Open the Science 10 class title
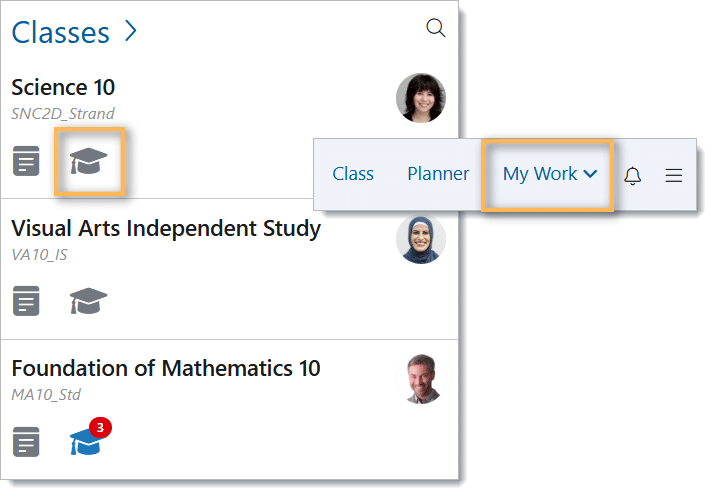The height and width of the screenshot is (495, 712). click(x=63, y=87)
